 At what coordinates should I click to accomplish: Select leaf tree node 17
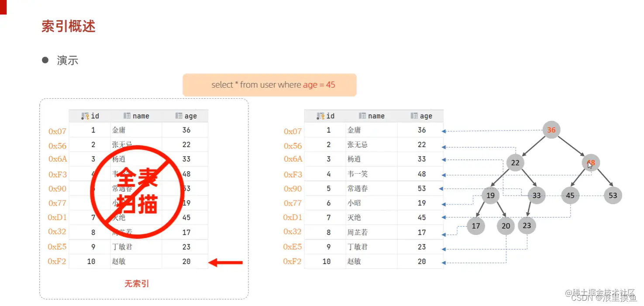click(x=476, y=226)
